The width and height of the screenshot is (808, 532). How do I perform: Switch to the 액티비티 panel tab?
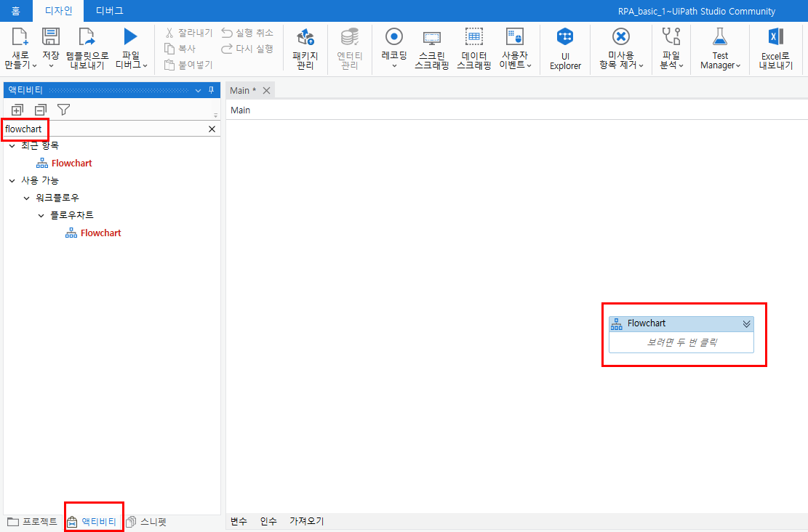click(x=92, y=522)
